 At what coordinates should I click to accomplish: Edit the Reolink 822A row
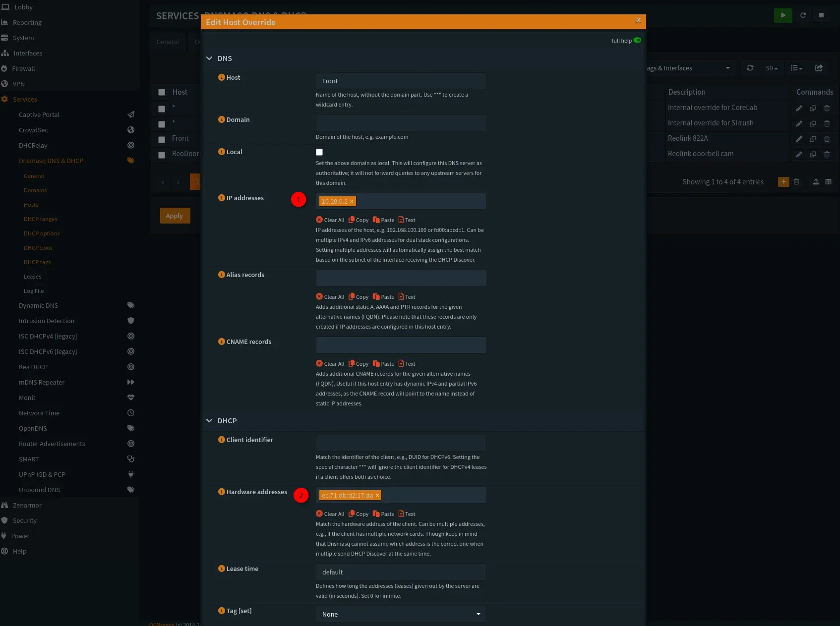799,139
